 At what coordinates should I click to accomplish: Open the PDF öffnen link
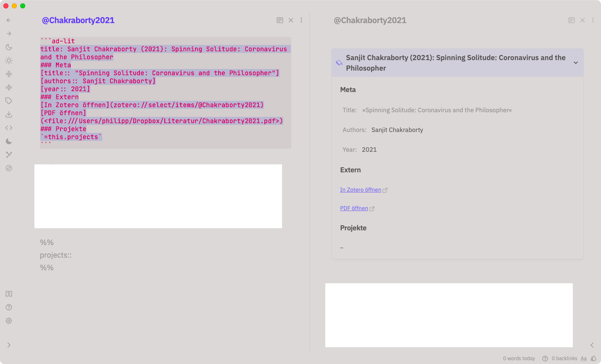coord(354,208)
